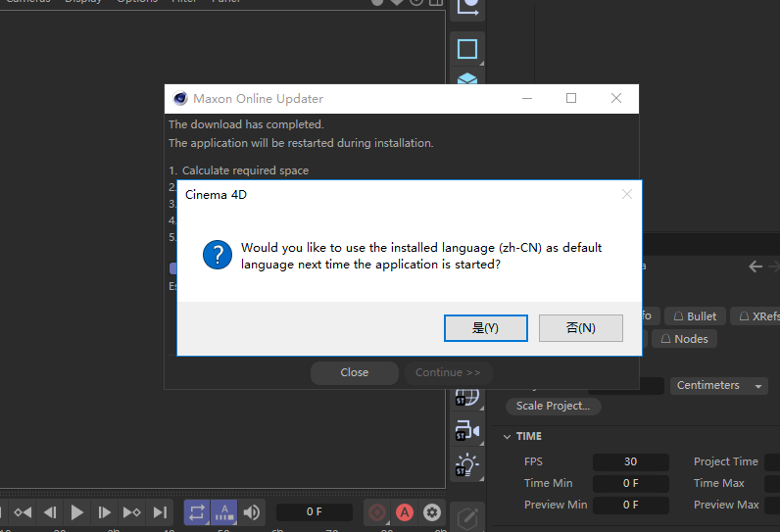Click Close in Maxon Online Updater
Screen dimensions: 780x532
pyautogui.click(x=355, y=372)
